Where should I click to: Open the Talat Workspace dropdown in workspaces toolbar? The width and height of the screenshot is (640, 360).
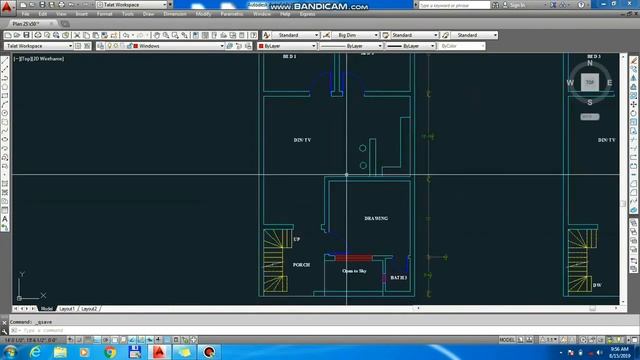click(x=39, y=46)
